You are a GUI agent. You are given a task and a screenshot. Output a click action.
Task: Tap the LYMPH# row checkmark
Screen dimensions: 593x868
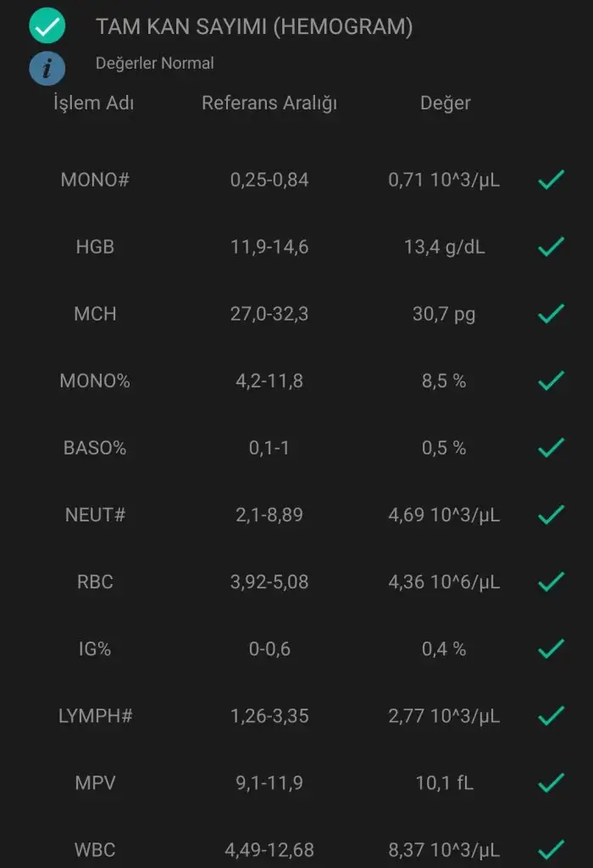pos(551,715)
